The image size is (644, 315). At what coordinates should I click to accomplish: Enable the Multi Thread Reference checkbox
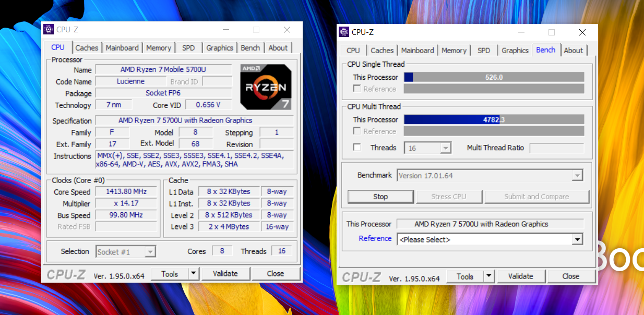pos(357,131)
